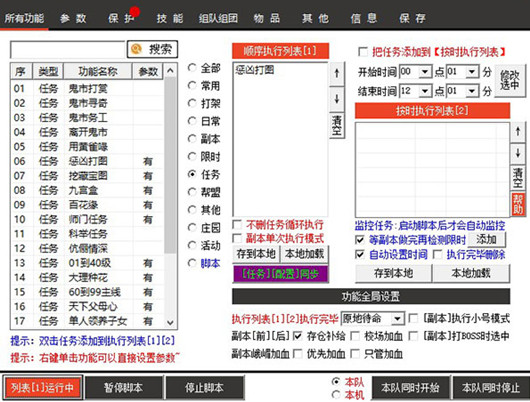
Task: Move sequential list item down arrow
Action: (337, 99)
